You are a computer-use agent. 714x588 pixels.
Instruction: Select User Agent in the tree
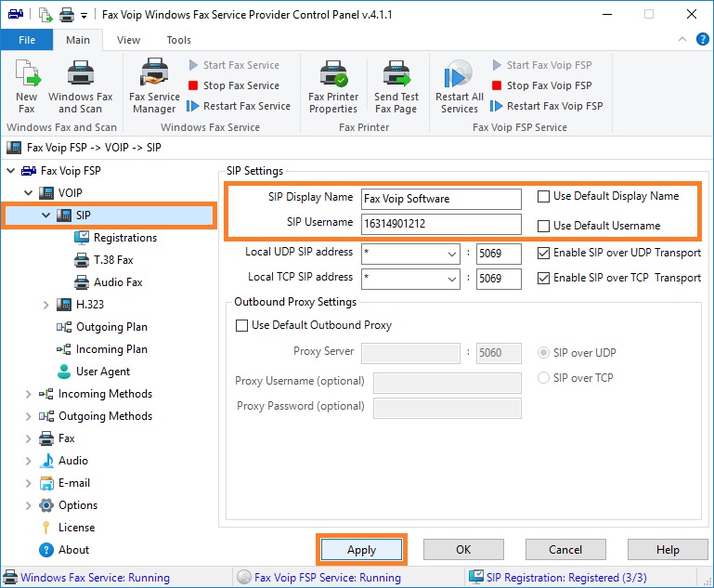tap(102, 372)
